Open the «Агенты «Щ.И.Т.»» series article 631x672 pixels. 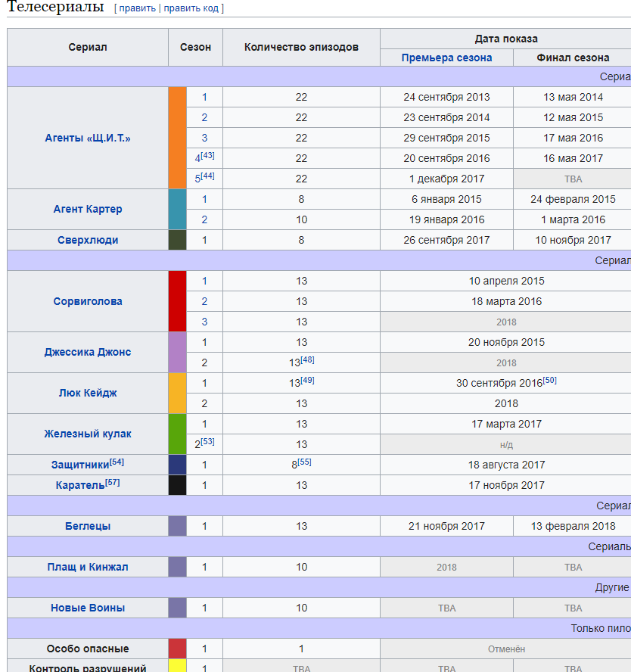tap(88, 138)
